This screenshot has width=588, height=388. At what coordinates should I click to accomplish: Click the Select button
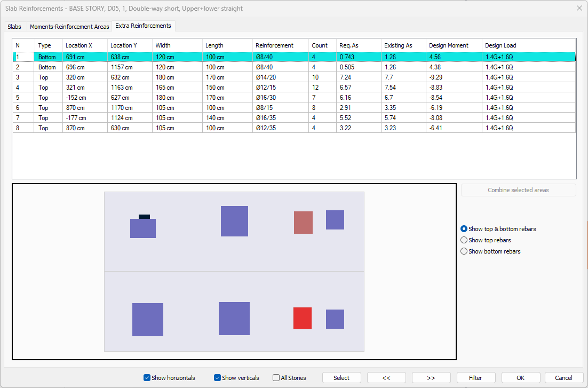341,378
